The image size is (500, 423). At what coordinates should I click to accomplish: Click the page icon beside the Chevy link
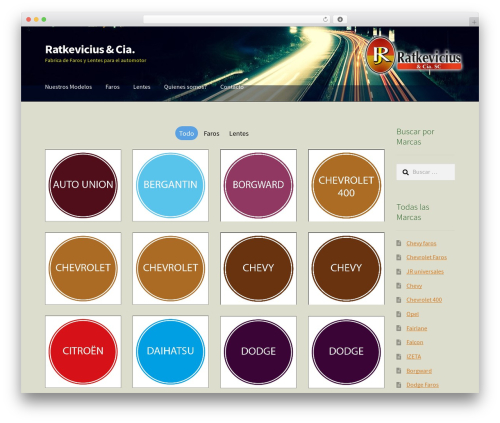pos(399,286)
